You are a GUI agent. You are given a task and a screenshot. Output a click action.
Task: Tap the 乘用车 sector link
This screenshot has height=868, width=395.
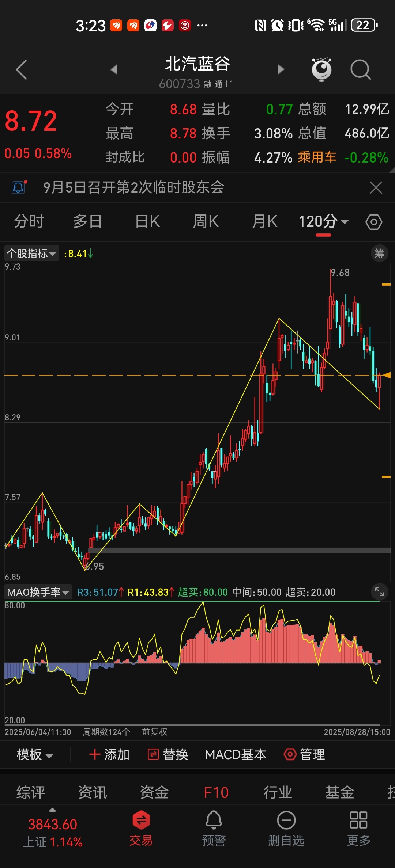pos(317,157)
